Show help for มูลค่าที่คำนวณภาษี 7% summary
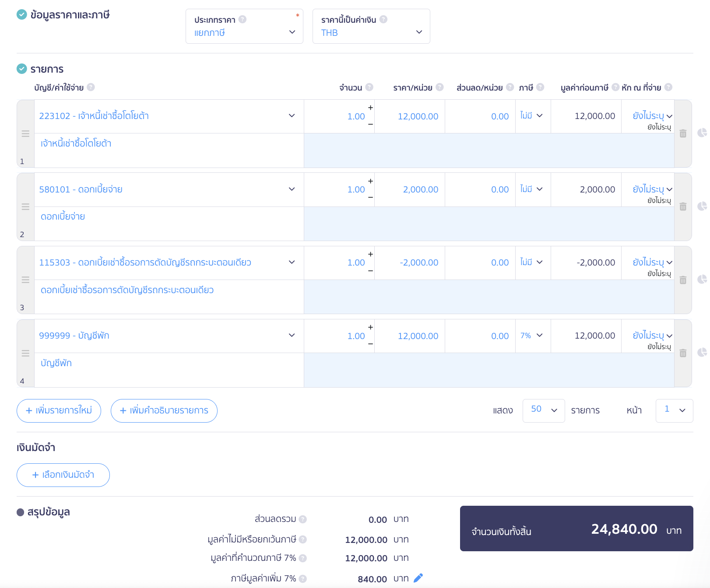Screen dimensions: 710x588 (303, 558)
